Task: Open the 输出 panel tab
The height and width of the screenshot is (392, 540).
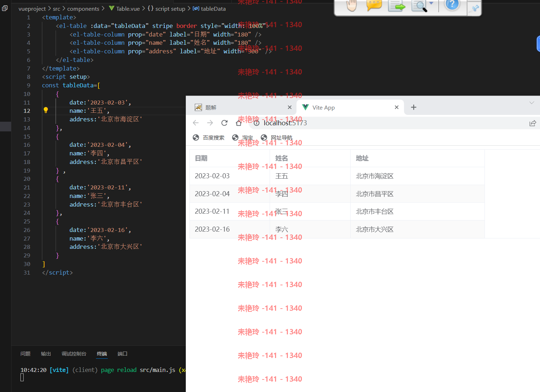Action: [46, 354]
